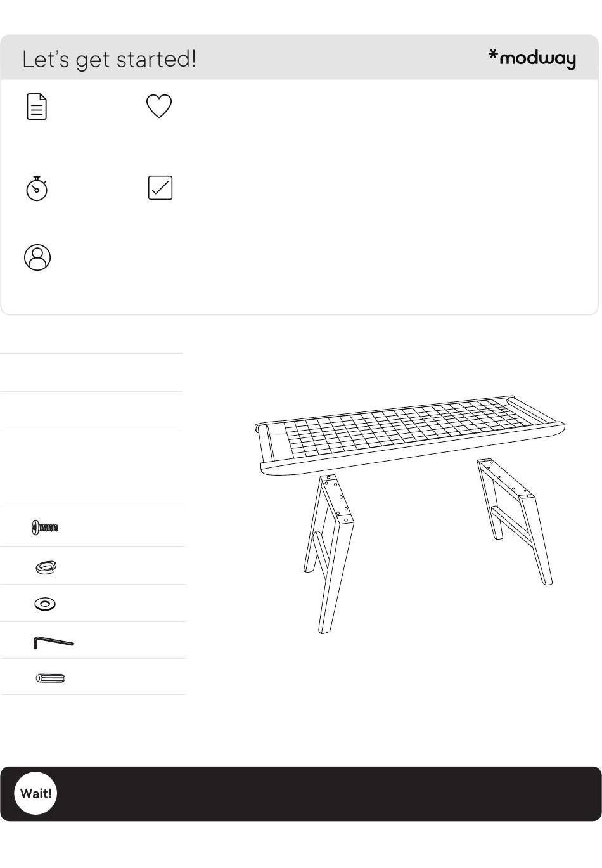Viewport: 602px width, 868px height.
Task: Select the spring washer icon
Action: [x=46, y=567]
